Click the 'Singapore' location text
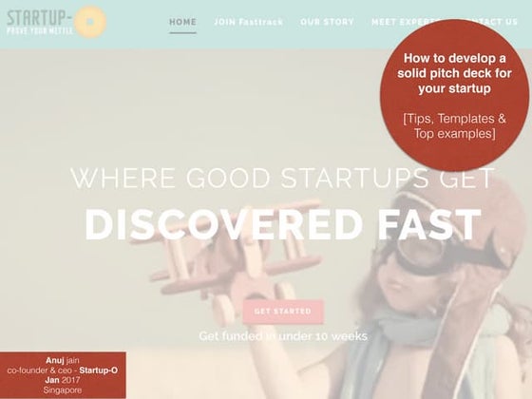 pyautogui.click(x=63, y=390)
